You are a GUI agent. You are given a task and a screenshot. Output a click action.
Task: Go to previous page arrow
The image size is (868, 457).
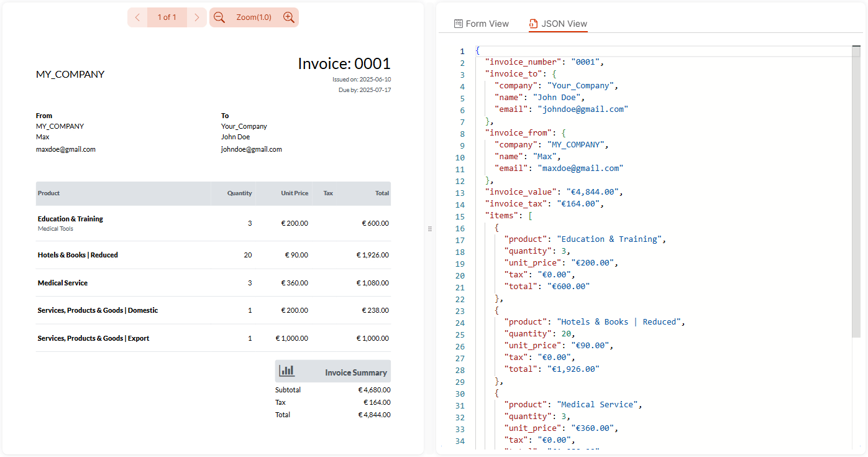coord(137,17)
